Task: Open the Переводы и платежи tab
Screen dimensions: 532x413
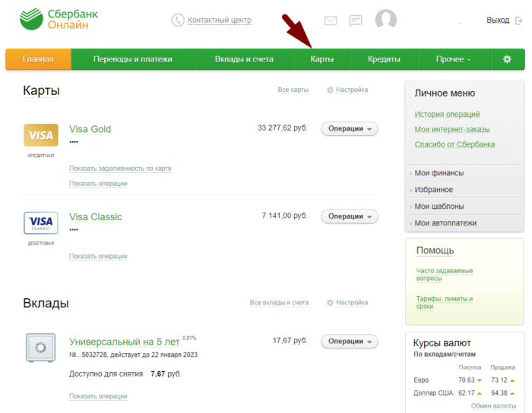Action: click(133, 59)
